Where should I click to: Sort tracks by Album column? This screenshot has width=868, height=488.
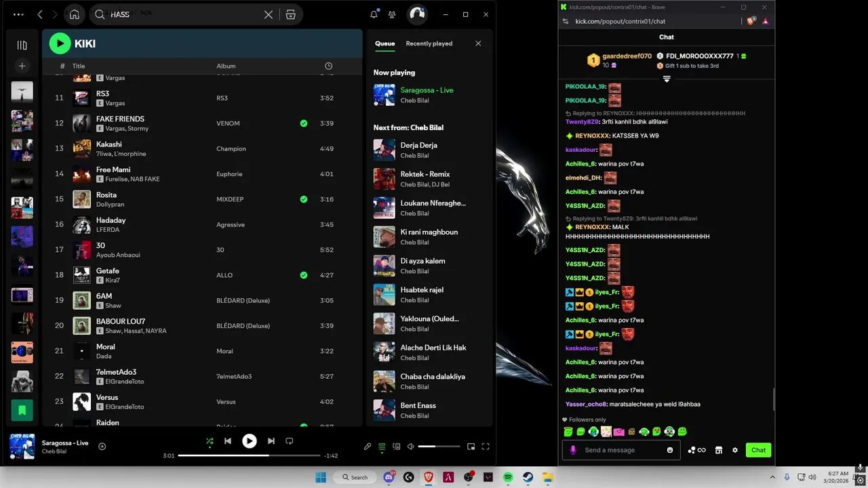226,66
